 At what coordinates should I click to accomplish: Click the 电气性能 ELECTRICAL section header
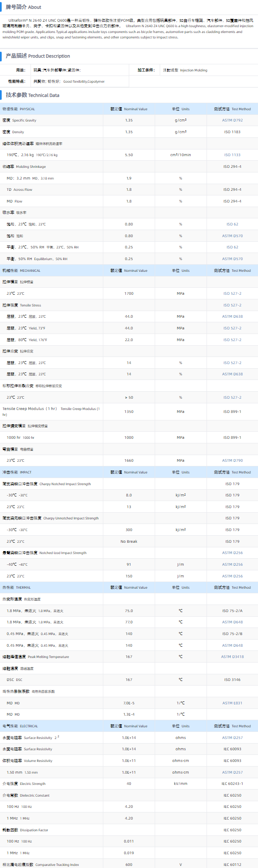20,726
